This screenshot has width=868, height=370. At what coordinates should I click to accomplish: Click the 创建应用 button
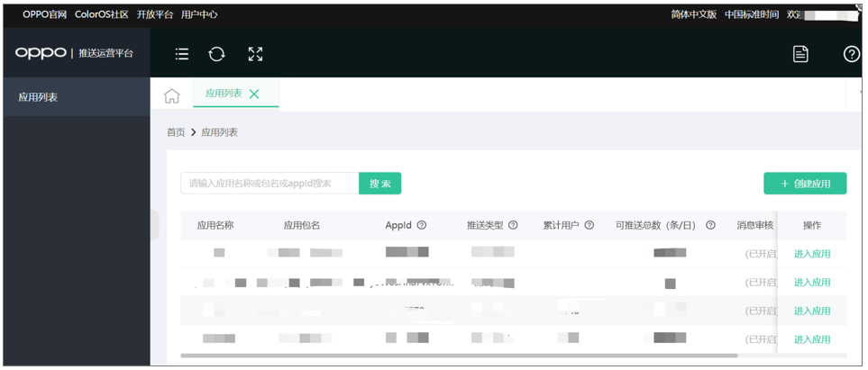click(x=805, y=184)
